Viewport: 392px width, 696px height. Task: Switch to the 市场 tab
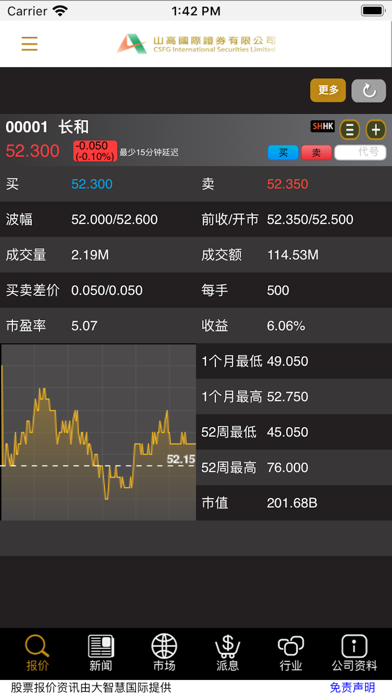tap(164, 652)
